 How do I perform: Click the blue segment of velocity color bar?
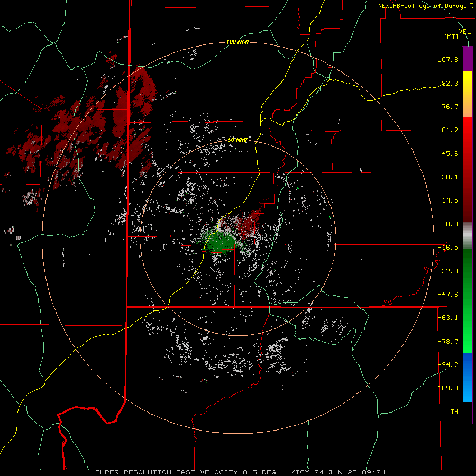click(x=467, y=377)
